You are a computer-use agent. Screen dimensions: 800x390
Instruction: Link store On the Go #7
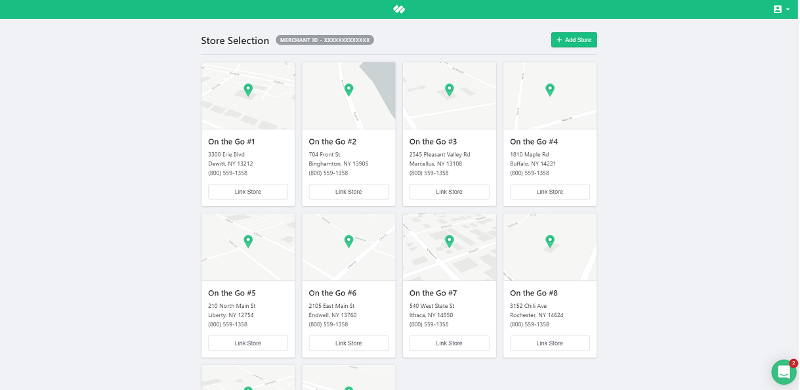click(x=449, y=343)
